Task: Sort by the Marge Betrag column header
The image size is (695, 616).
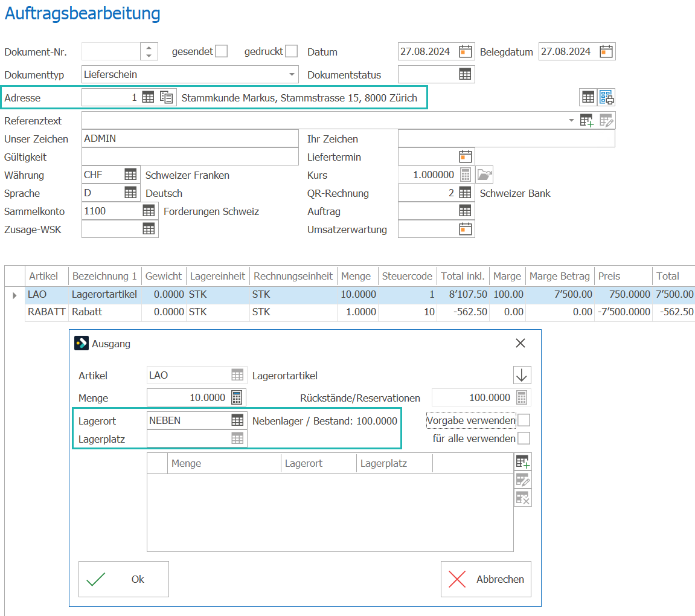Action: [x=559, y=276]
